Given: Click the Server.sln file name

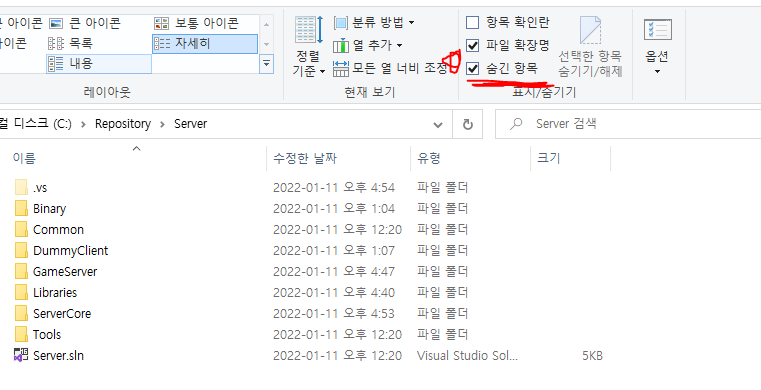Looking at the screenshot, I should pos(58,356).
